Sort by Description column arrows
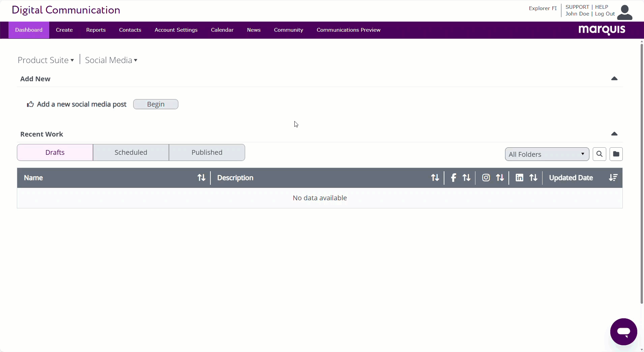The width and height of the screenshot is (644, 352). click(x=435, y=178)
